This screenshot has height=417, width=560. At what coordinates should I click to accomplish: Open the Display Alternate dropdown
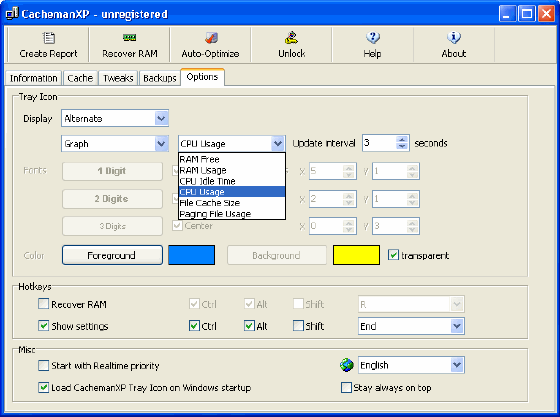tap(161, 118)
